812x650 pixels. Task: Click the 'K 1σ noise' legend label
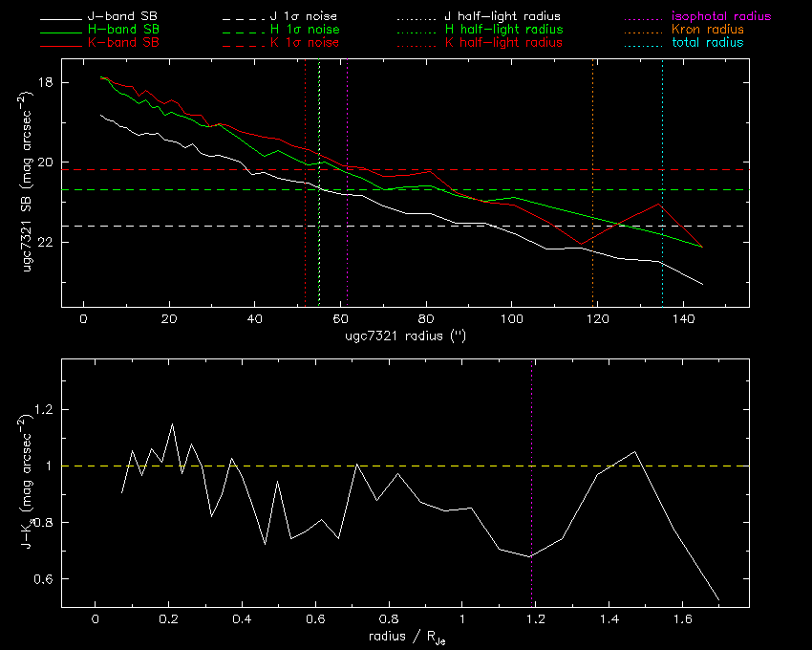click(x=305, y=42)
